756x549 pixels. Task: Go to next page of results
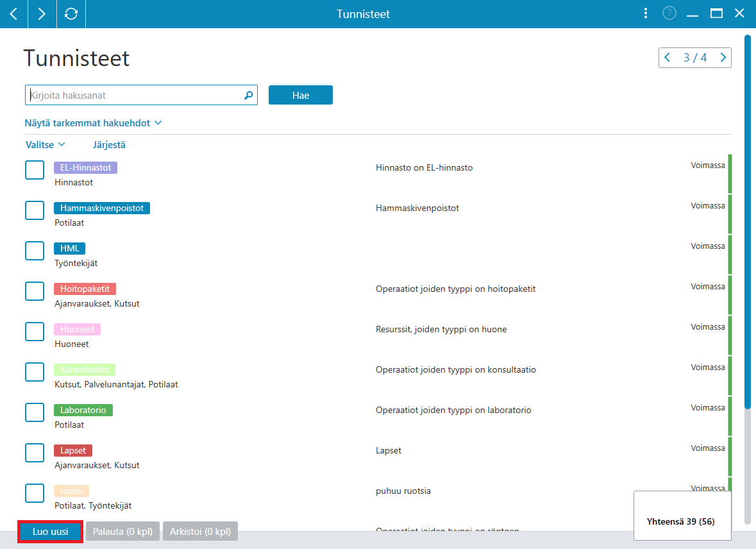tap(723, 58)
